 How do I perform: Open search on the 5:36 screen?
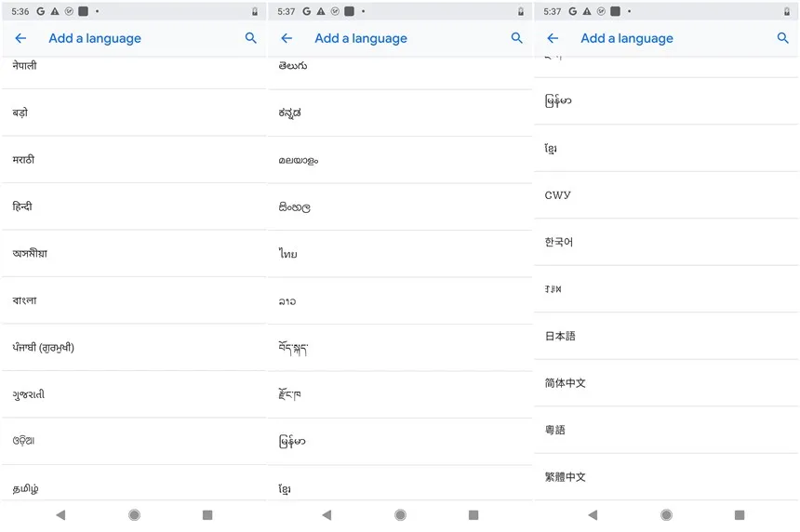(250, 38)
